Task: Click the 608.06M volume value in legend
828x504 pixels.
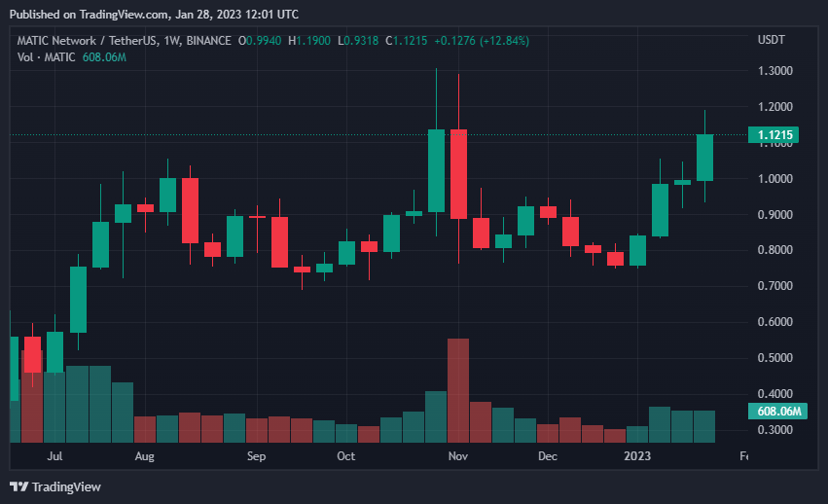Action: click(104, 57)
